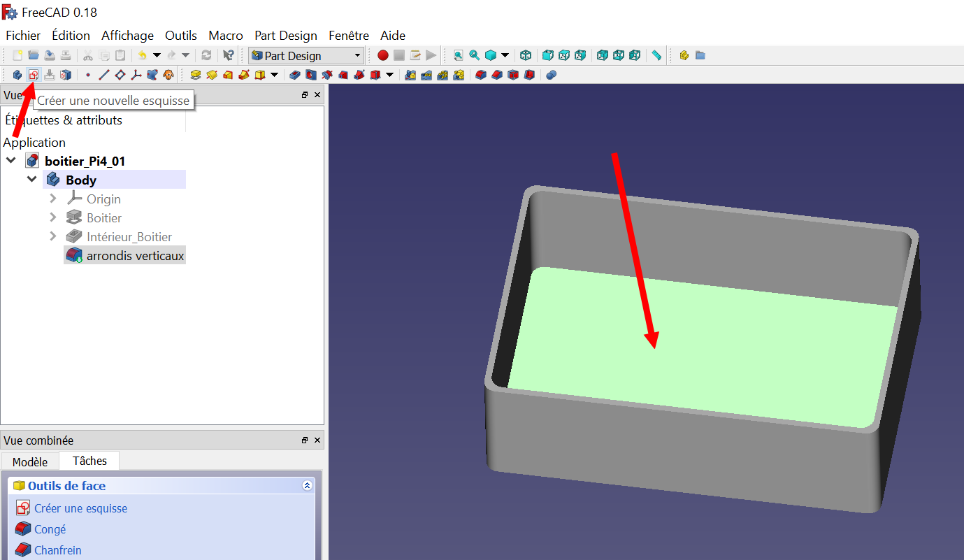This screenshot has width=964, height=560.
Task: Select the Additive loft tool
Action: point(228,75)
